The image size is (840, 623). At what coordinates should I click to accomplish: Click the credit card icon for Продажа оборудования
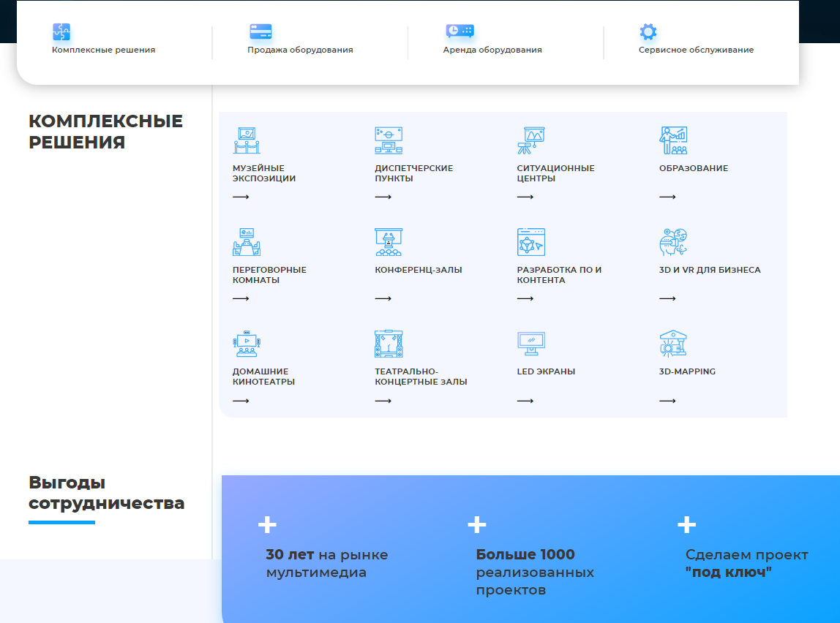(x=260, y=31)
